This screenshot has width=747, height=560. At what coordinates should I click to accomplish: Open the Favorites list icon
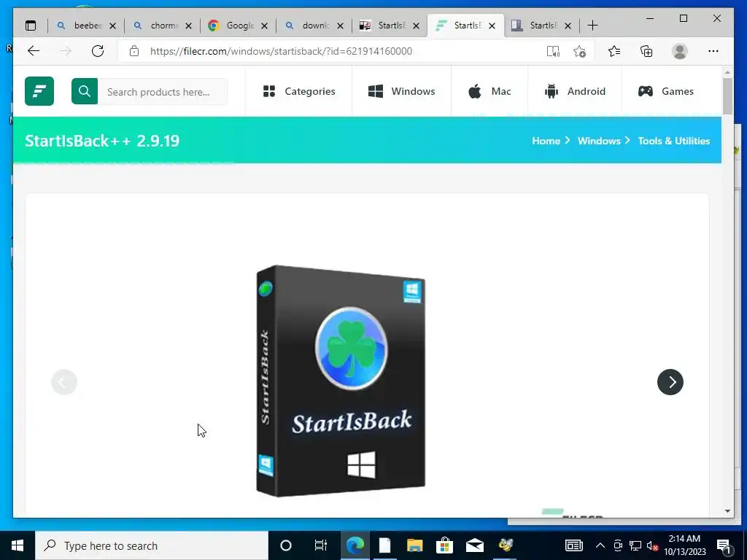[x=614, y=51]
